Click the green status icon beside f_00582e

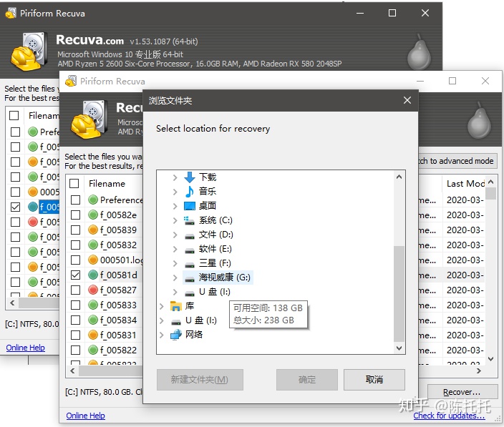pos(93,215)
